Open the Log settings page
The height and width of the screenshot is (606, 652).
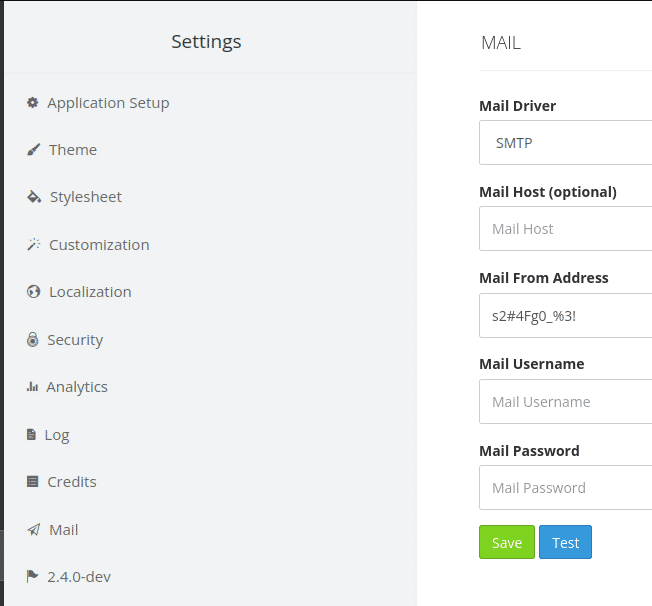(x=57, y=435)
